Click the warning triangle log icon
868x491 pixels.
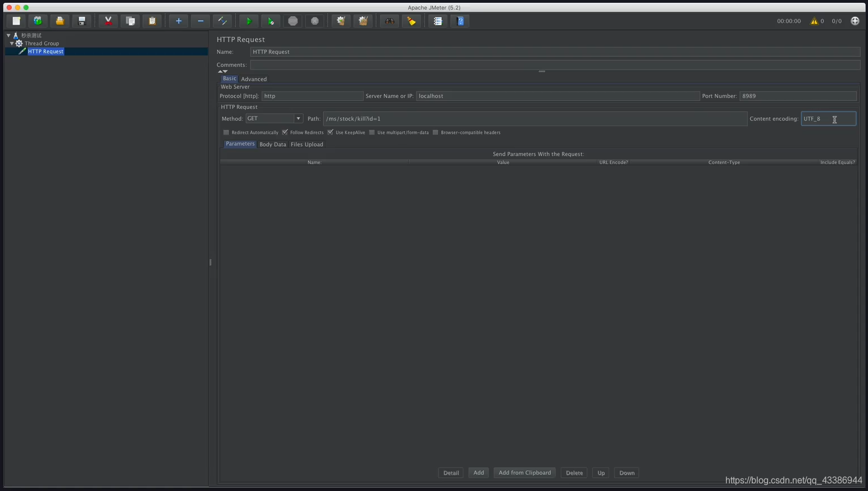tap(814, 21)
